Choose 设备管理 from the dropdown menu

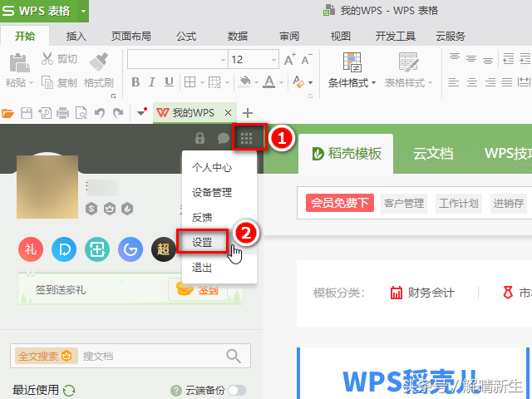pyautogui.click(x=212, y=192)
